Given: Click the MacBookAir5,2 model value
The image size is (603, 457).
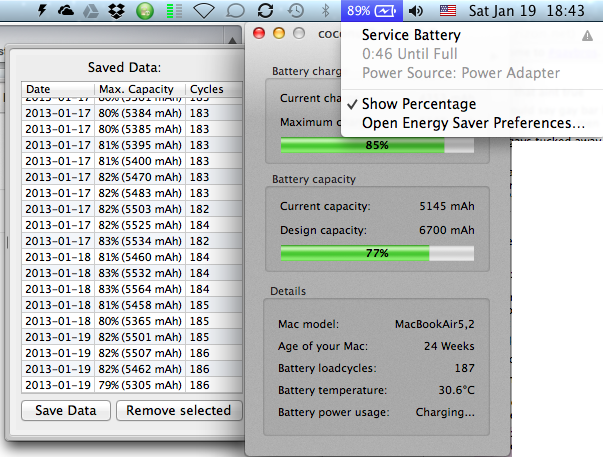Looking at the screenshot, I should click(x=435, y=324).
